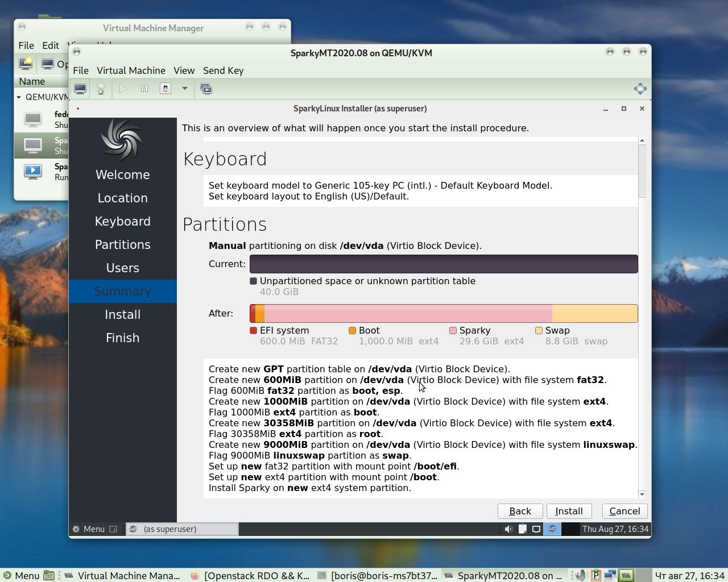The width and height of the screenshot is (728, 582).
Task: Open the host Menu button
Action: coord(21,576)
